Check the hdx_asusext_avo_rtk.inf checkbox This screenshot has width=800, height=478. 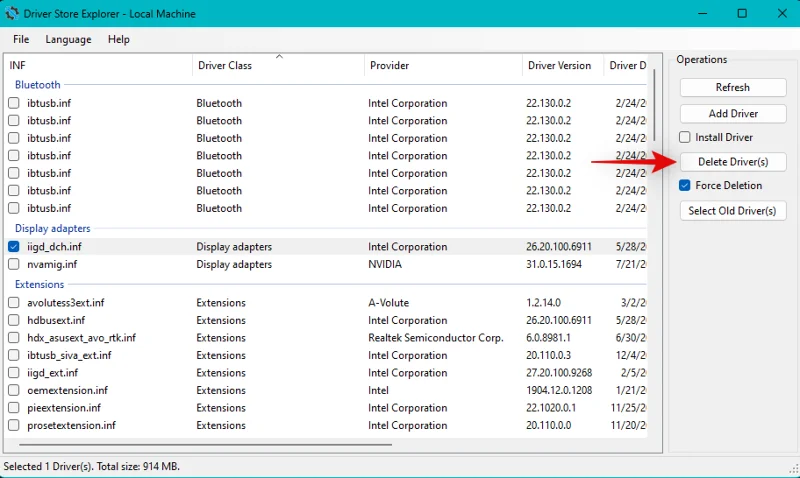tap(14, 338)
